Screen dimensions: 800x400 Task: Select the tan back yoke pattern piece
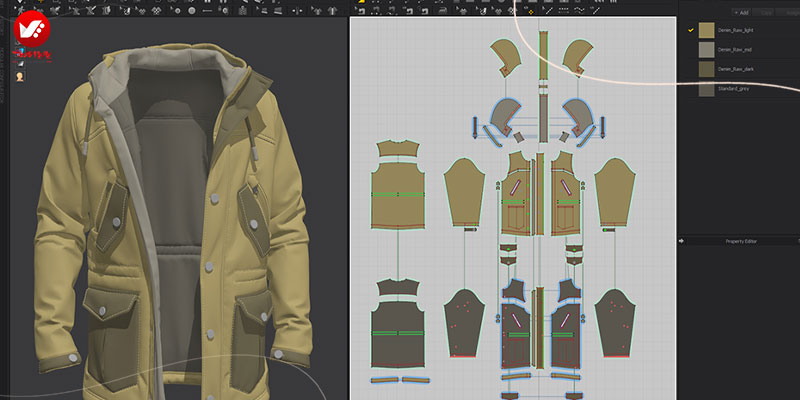398,149
